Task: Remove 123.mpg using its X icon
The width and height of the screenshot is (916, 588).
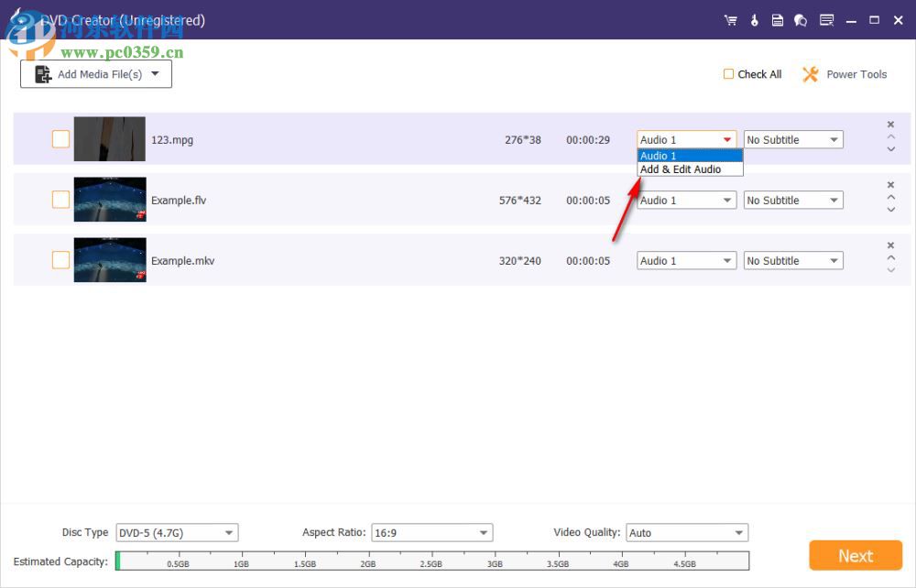Action: point(889,124)
